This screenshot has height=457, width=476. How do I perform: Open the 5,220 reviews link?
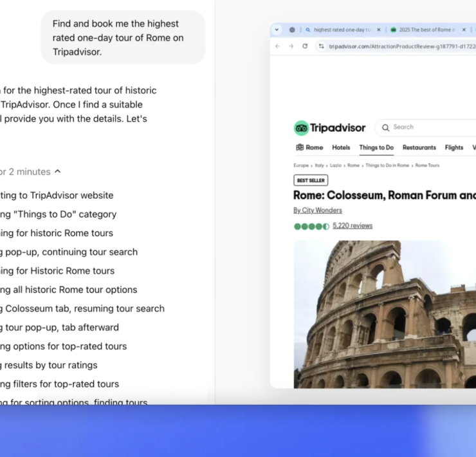(352, 226)
